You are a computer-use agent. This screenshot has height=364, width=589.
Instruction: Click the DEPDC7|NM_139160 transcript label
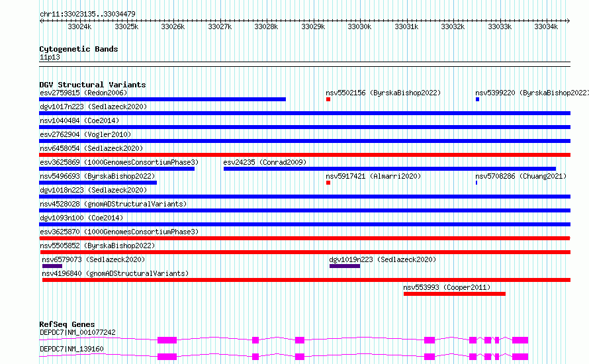71,349
